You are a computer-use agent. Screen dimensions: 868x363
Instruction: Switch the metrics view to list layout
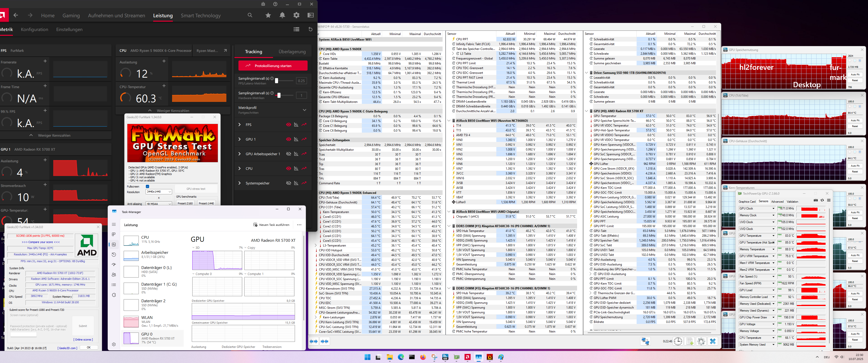pyautogui.click(x=296, y=29)
